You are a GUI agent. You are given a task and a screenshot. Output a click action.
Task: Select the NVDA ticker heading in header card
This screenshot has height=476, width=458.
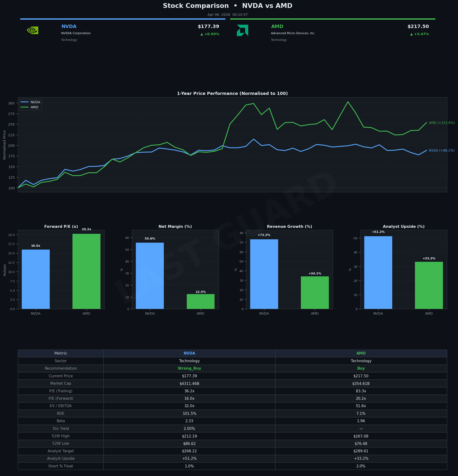point(69,27)
